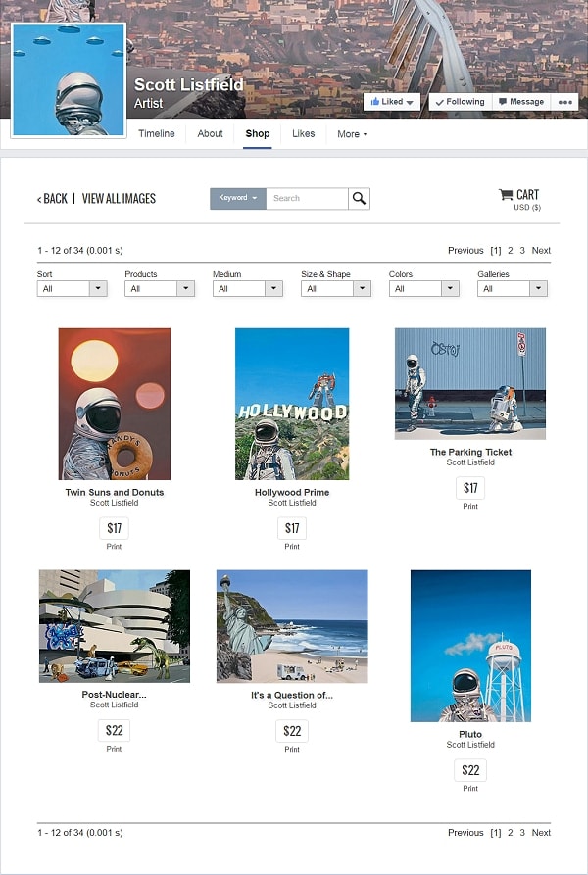
Task: Click the $22 price button under Pluto
Action: pyautogui.click(x=470, y=770)
